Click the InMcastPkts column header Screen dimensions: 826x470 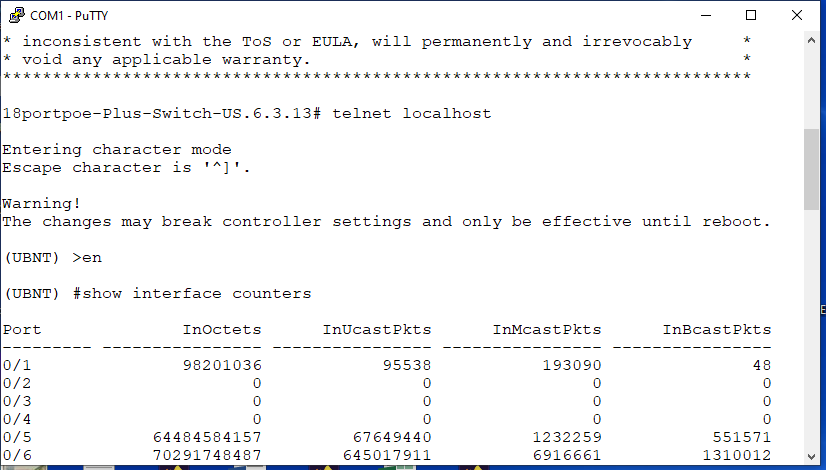[x=547, y=330]
